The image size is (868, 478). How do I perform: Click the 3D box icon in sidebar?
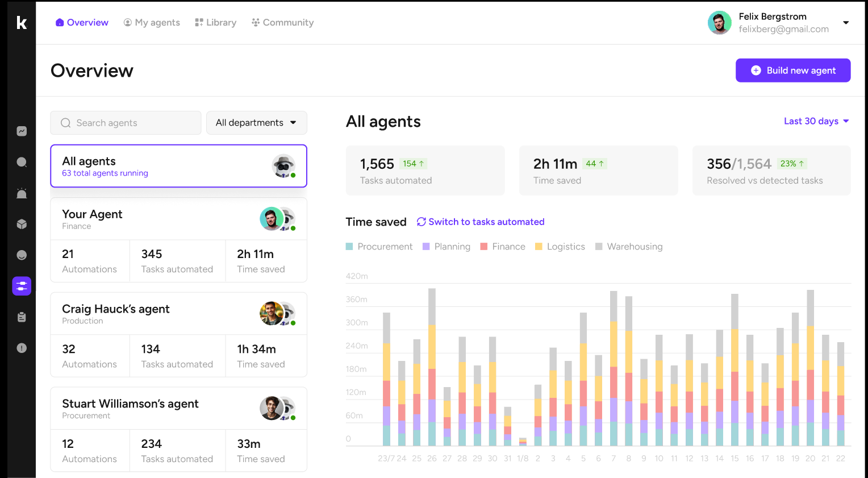(22, 224)
